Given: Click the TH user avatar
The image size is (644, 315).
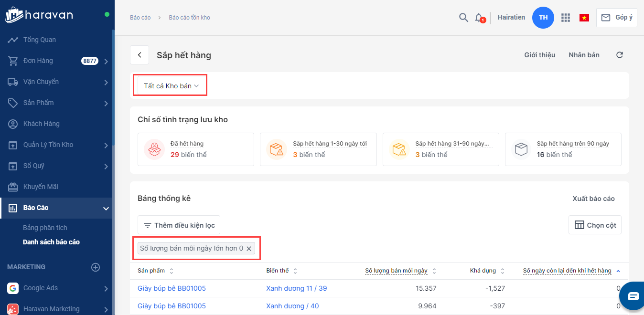Looking at the screenshot, I should click(543, 18).
